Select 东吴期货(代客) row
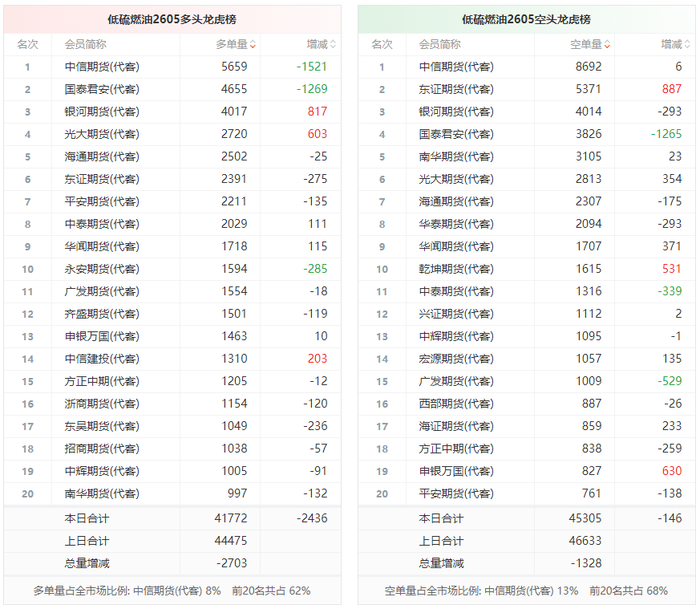700x609 pixels. [x=172, y=426]
